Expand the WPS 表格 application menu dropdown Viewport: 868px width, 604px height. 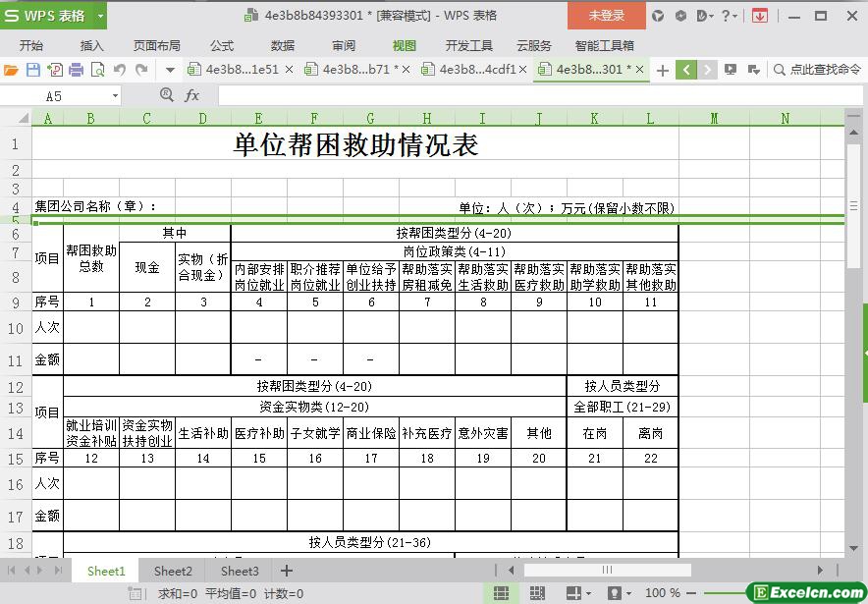(99, 16)
